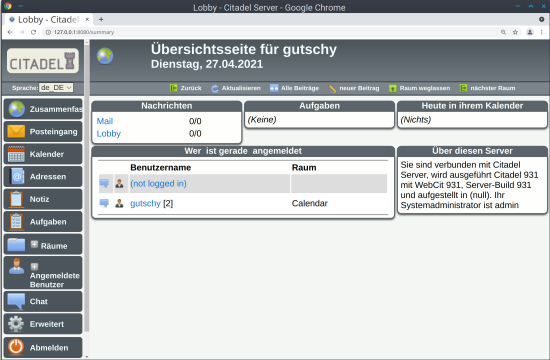Click the chat bubble icon for not logged in user
Image resolution: width=550 pixels, height=360 pixels.
[104, 184]
